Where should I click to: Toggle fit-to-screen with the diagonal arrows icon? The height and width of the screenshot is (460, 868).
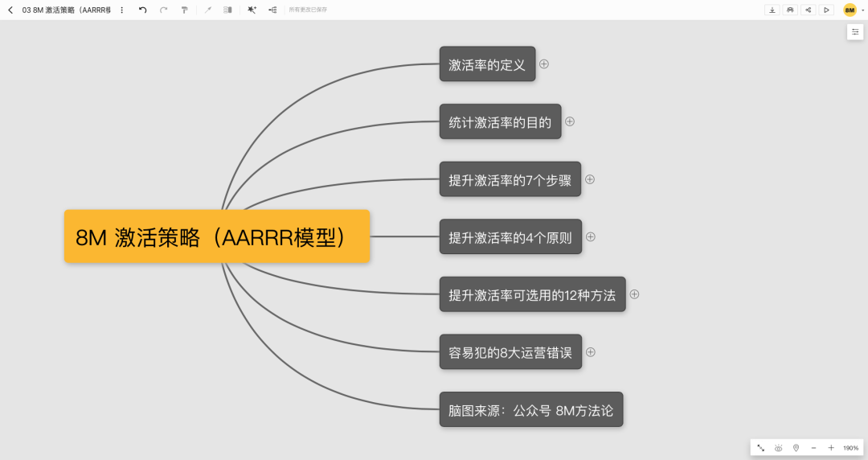[761, 448]
